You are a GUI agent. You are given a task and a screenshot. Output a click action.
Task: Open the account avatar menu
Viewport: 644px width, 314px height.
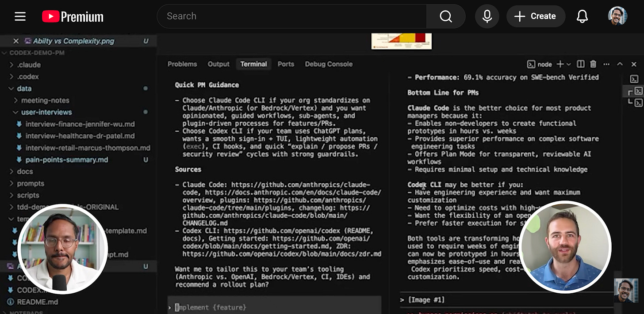(617, 16)
